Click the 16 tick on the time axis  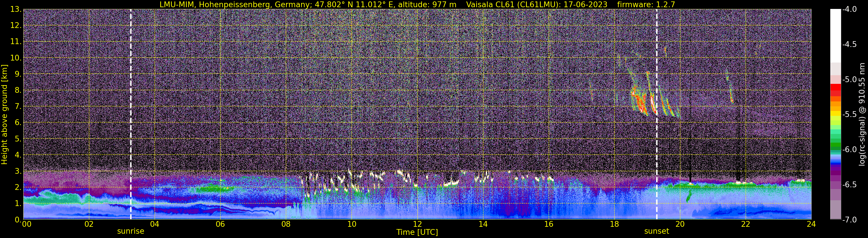click(548, 224)
